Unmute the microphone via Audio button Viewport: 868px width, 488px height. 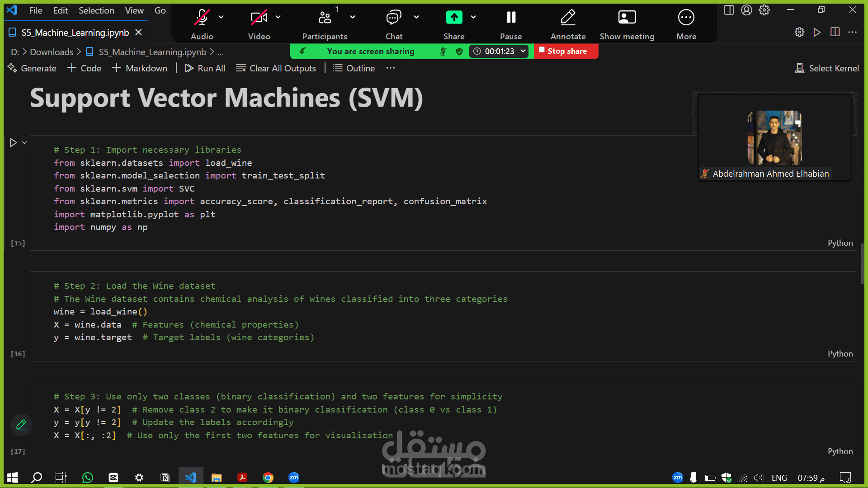(x=202, y=18)
